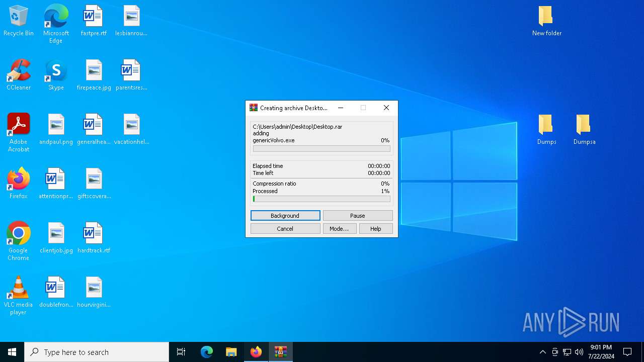Open the network tray icon
Viewport: 644px width, 362px height.
tap(567, 352)
